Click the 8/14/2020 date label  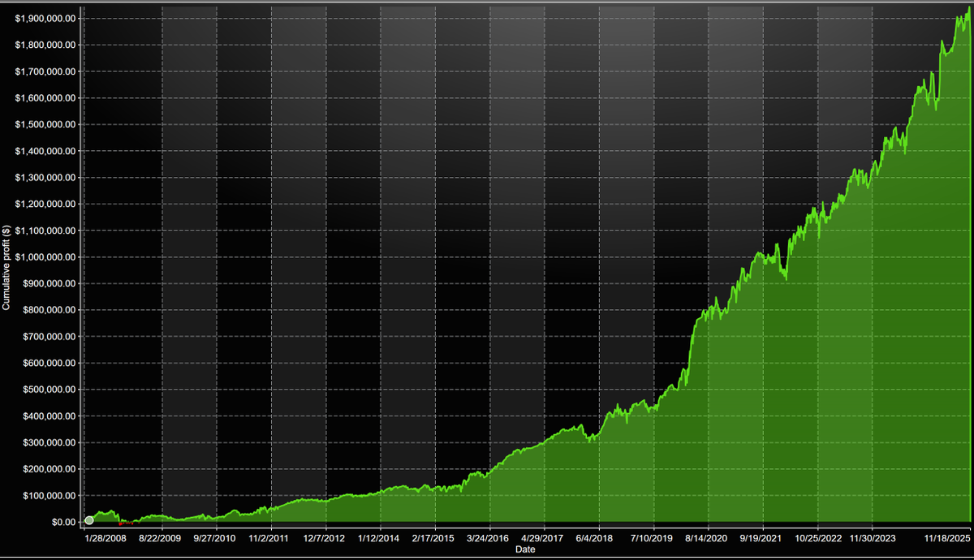707,537
